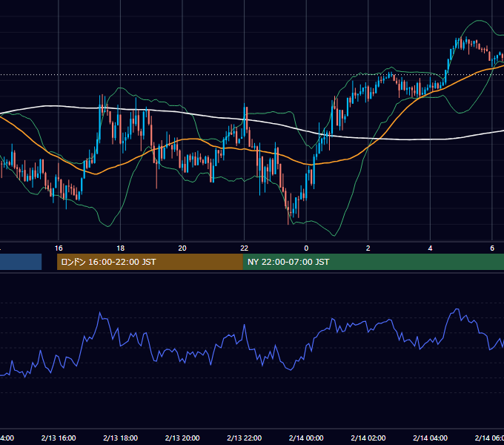Click the 2/14 00:00 date label
Screen dimensions: 504x445
(x=306, y=438)
